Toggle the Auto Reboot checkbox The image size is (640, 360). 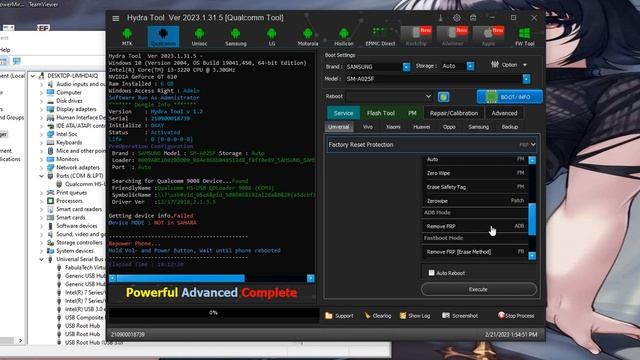(x=431, y=273)
